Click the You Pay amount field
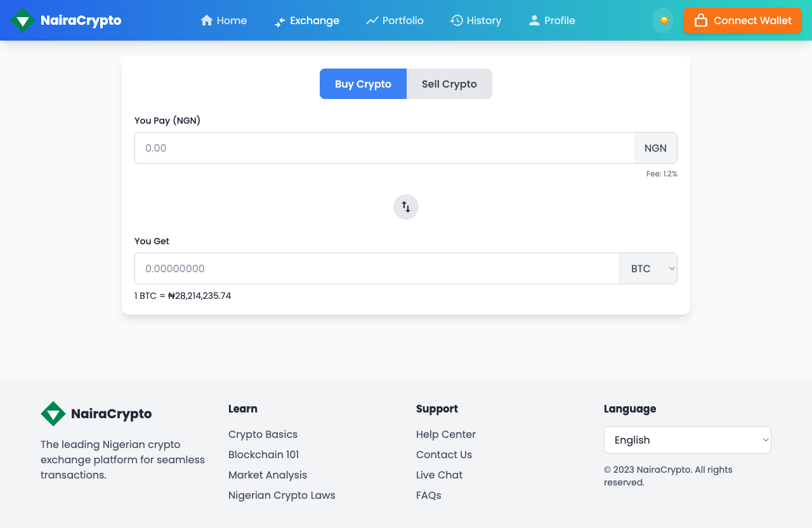The height and width of the screenshot is (528, 812). pos(384,147)
